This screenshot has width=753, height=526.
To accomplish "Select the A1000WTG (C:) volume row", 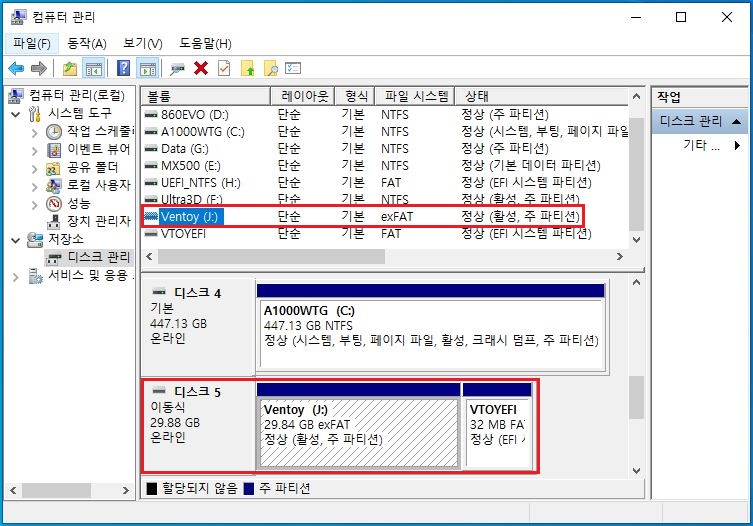I will point(385,131).
